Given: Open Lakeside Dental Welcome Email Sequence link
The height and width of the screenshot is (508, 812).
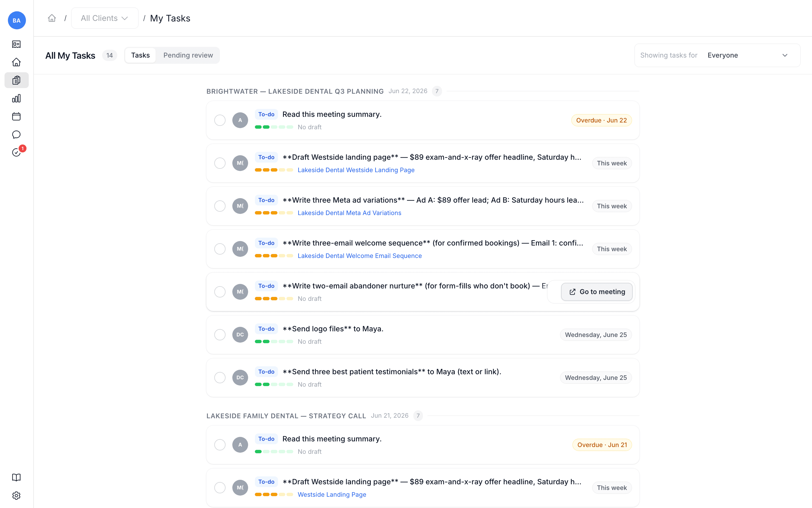Looking at the screenshot, I should click(x=360, y=256).
